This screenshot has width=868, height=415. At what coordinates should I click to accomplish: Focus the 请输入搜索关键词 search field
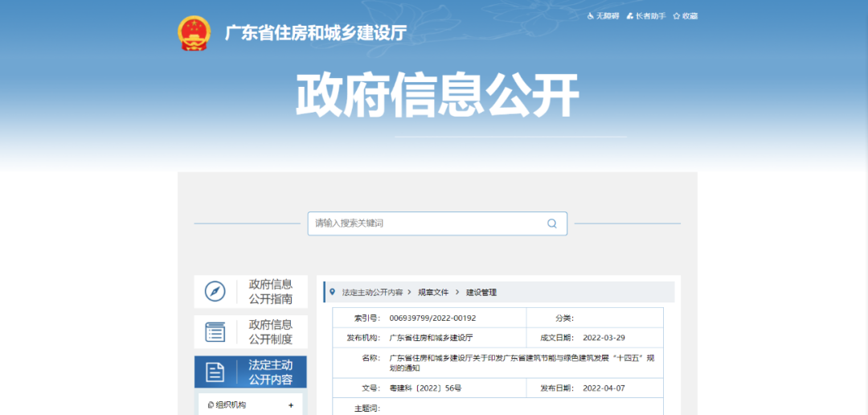click(x=426, y=224)
